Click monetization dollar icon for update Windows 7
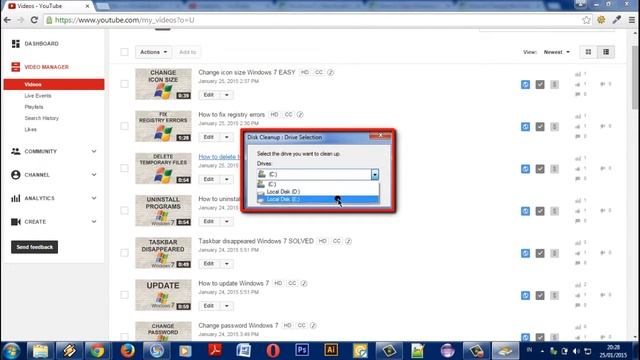640x360 pixels. pyautogui.click(x=554, y=295)
